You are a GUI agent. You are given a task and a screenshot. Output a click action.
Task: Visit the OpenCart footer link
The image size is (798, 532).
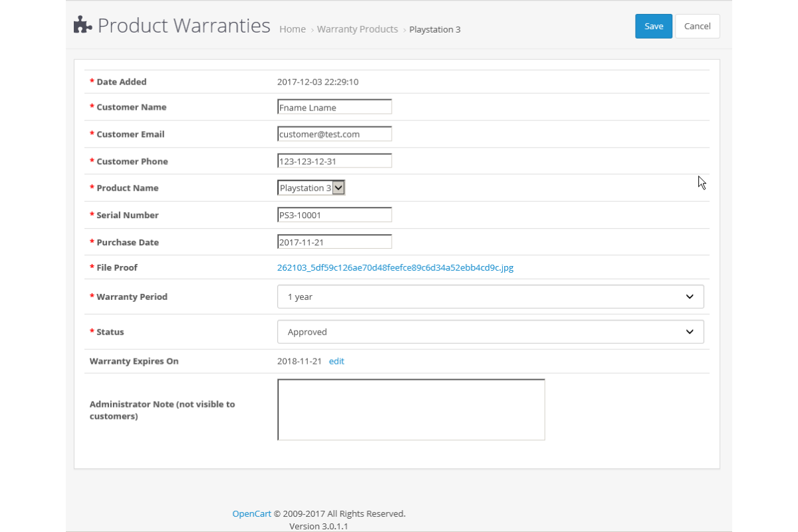click(251, 513)
